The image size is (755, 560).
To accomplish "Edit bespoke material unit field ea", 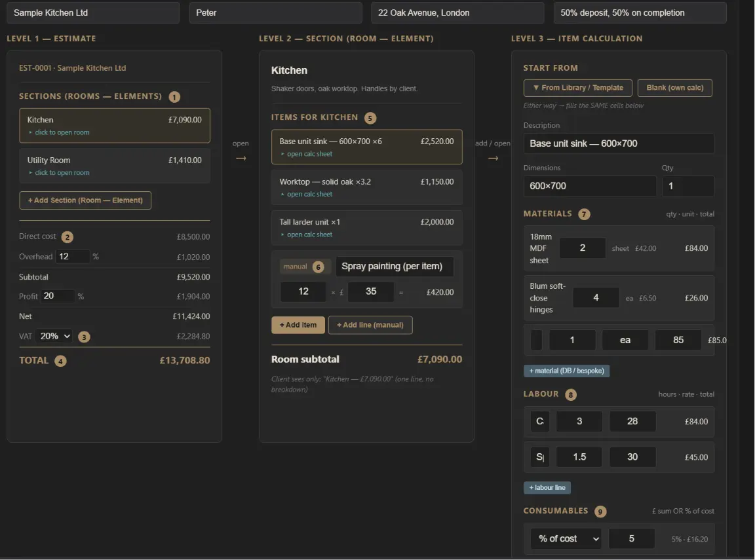I will click(625, 340).
